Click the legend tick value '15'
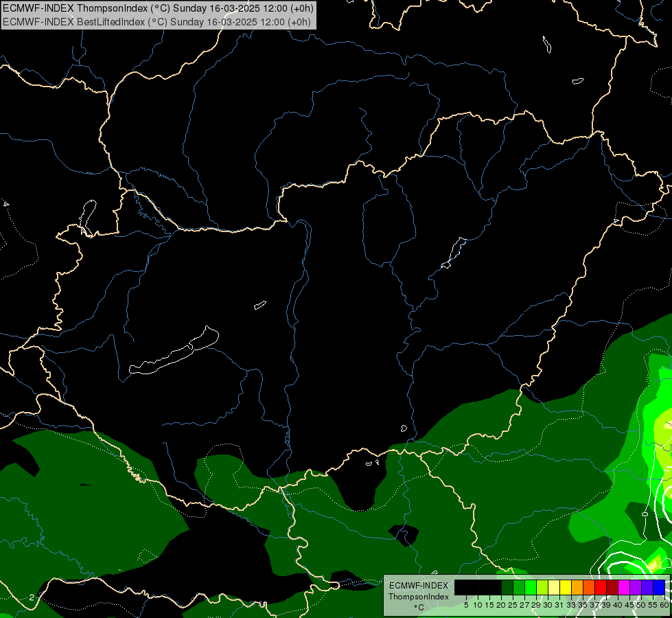672x618 pixels. 490,605
